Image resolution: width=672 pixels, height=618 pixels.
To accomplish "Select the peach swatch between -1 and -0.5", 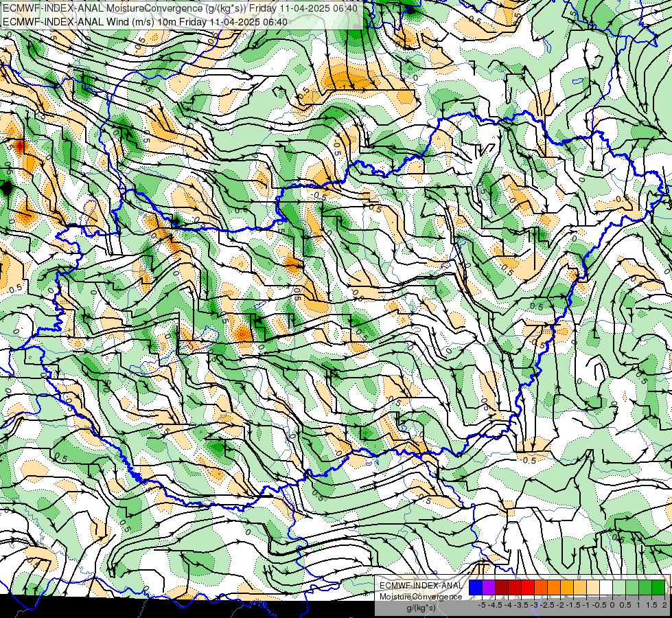I will (x=592, y=587).
